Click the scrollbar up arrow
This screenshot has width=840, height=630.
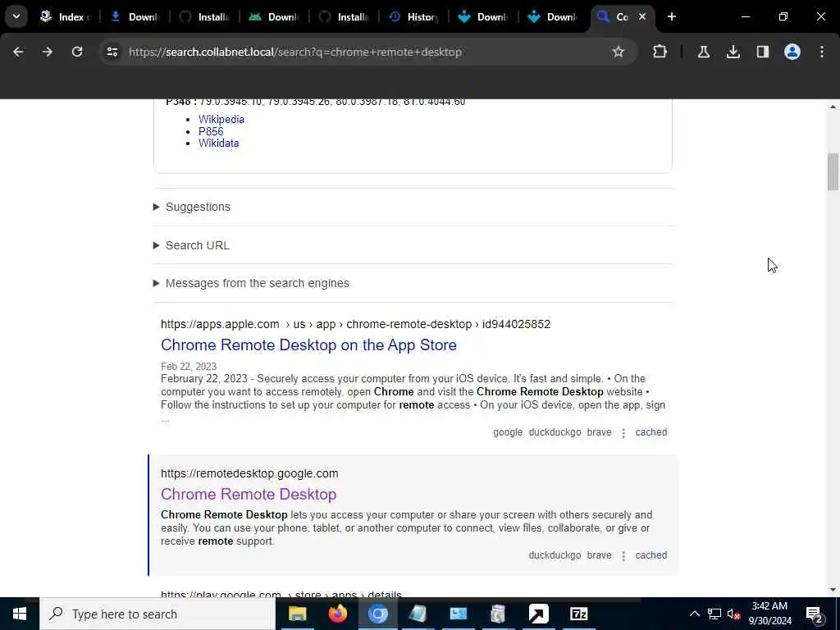tap(833, 107)
